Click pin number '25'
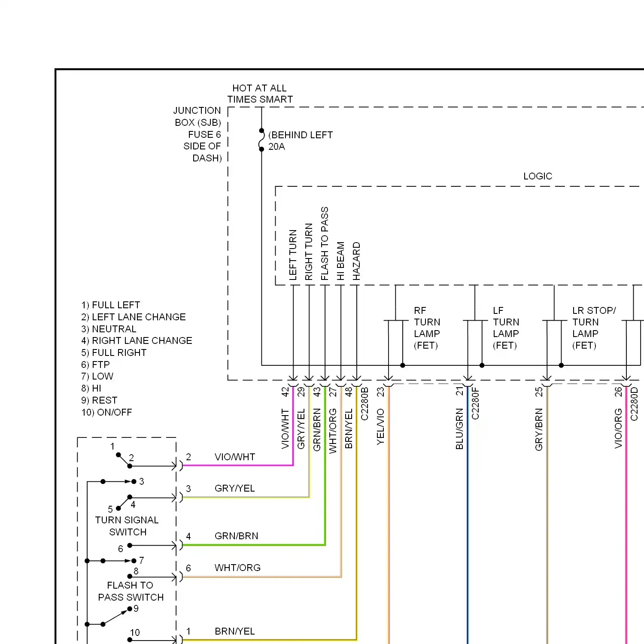 click(x=539, y=392)
